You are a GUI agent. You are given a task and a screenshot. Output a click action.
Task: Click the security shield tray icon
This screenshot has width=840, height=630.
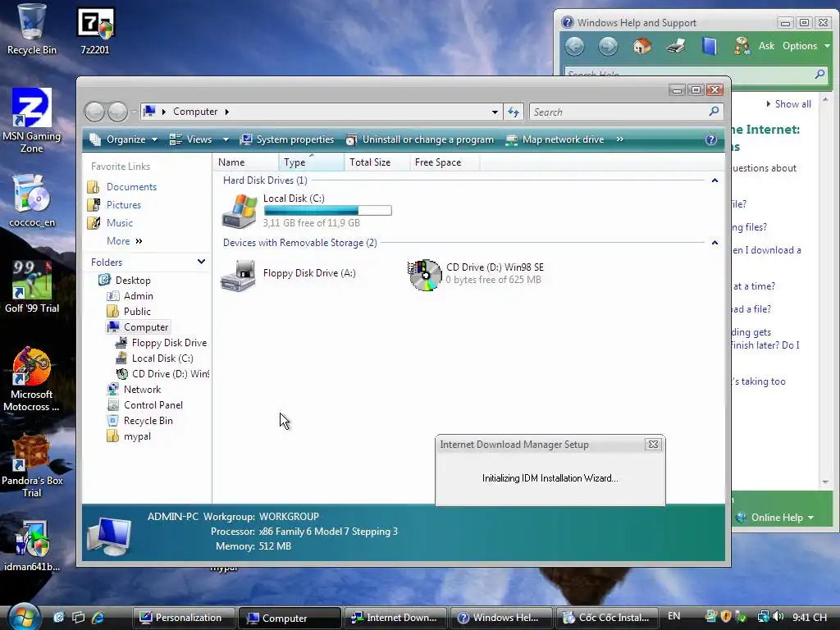pos(726,617)
